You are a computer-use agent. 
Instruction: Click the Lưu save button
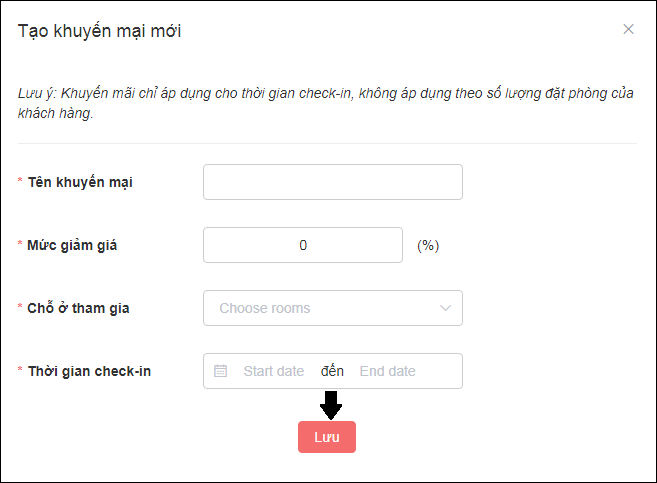pyautogui.click(x=327, y=437)
